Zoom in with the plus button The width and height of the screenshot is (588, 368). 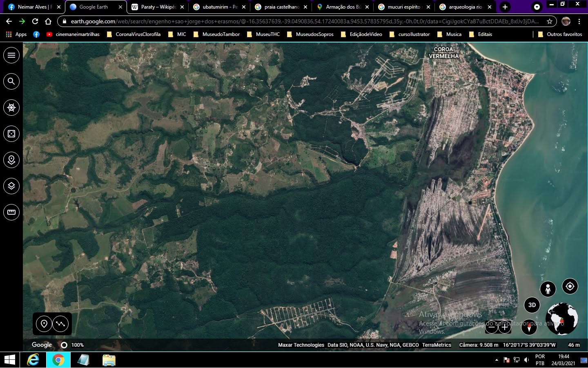(505, 327)
